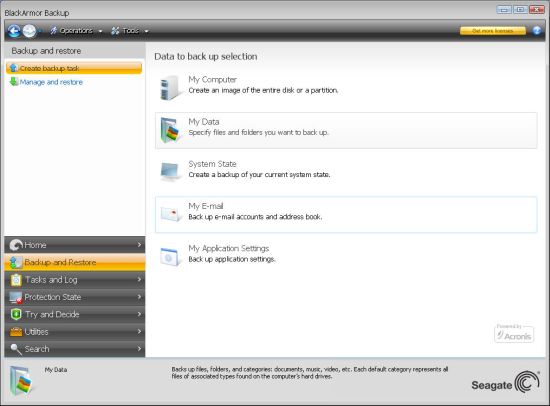Screen dimensions: 550x406
Task: Expand the Tasks and Log chevron
Action: [139, 279]
